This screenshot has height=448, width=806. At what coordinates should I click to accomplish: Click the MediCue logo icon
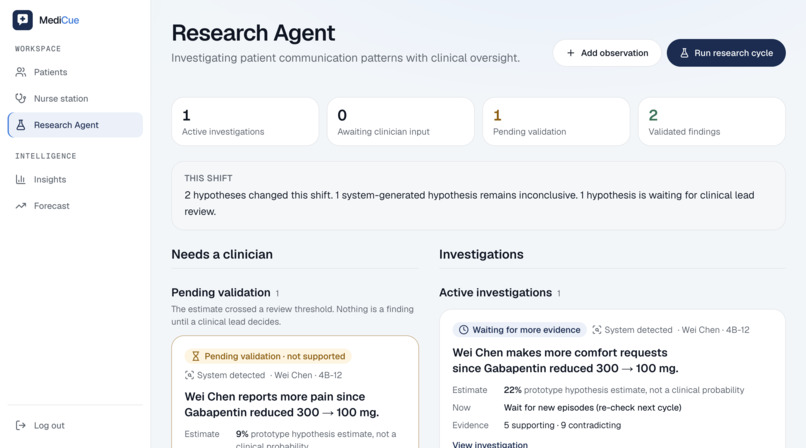pyautogui.click(x=23, y=20)
